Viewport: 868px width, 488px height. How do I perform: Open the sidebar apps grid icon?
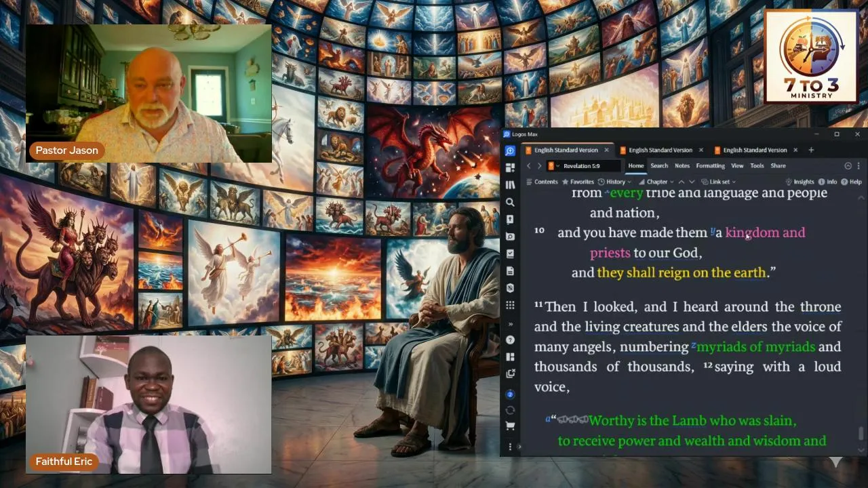click(x=510, y=305)
